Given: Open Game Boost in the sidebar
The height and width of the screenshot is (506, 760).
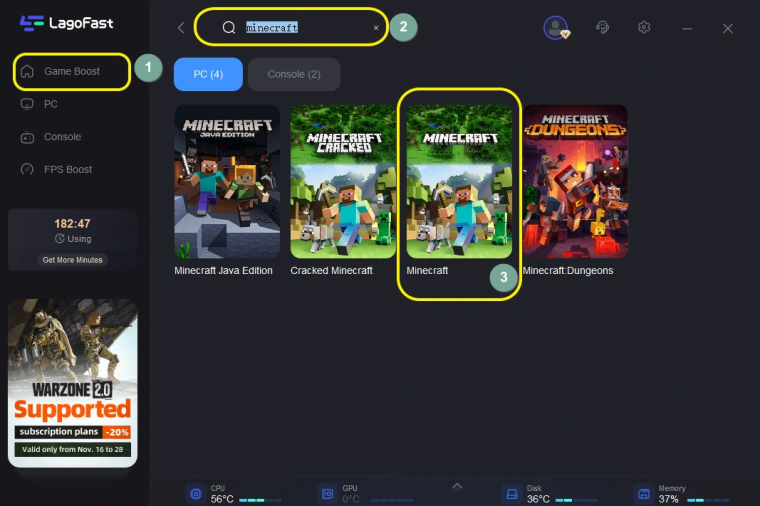Looking at the screenshot, I should click(72, 71).
